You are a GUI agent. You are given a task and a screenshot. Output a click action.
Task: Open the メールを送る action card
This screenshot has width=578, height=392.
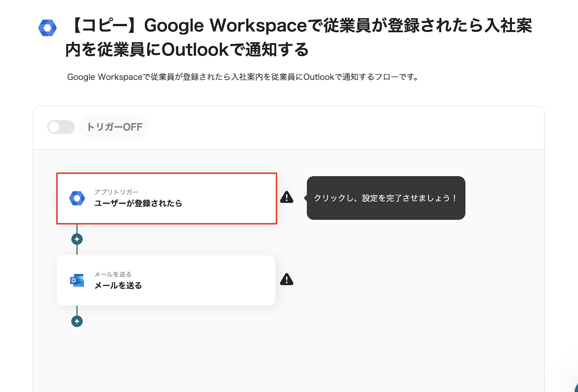[166, 280]
